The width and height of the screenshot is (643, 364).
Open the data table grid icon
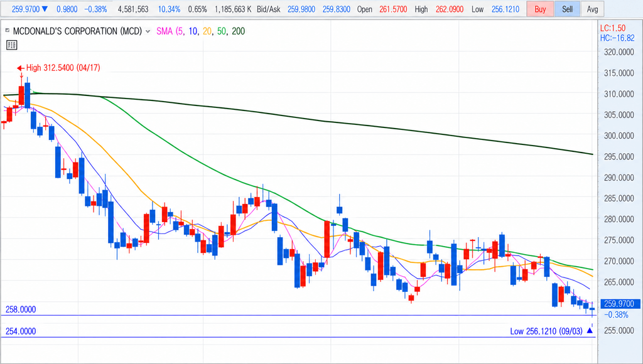(11, 45)
